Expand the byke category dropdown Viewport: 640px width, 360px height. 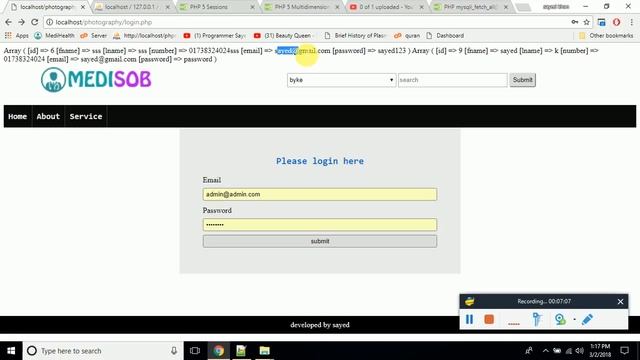point(341,80)
